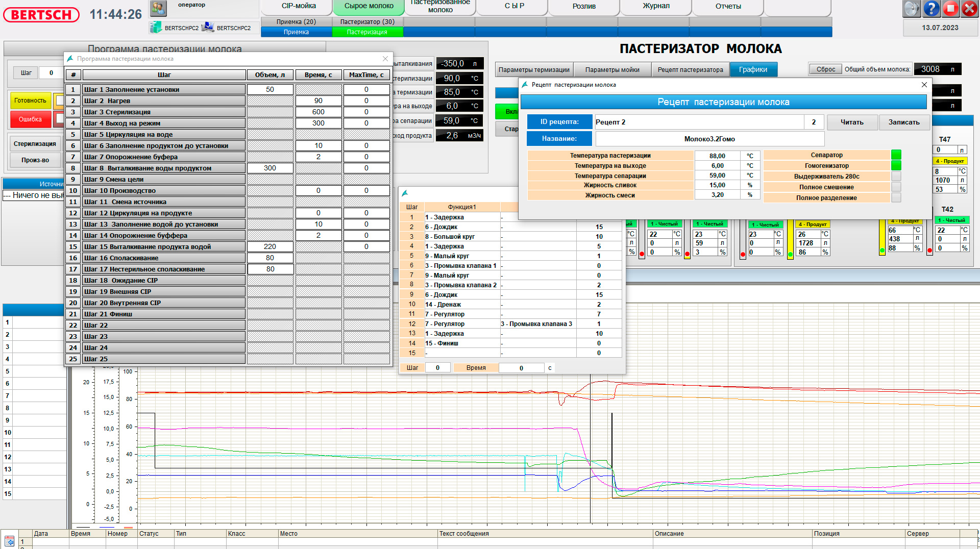Click the Читать recipe button
Screen dimensions: 980x549
pos(852,122)
